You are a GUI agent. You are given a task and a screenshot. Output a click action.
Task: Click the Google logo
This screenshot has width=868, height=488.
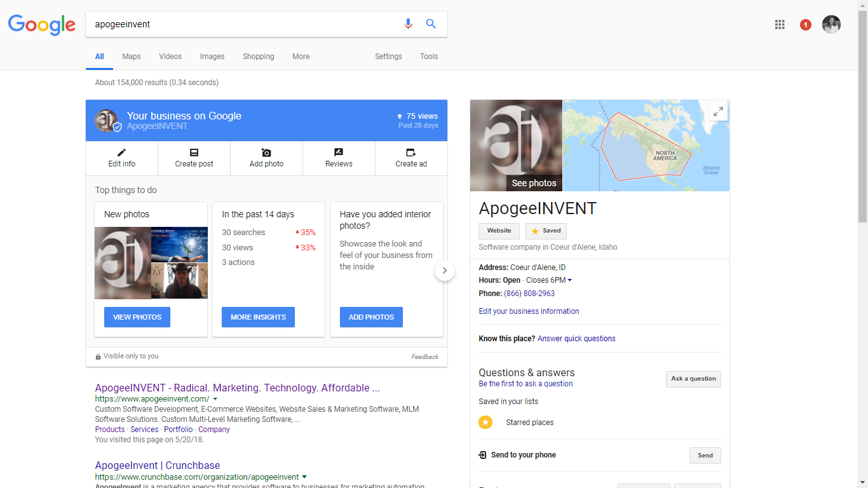[42, 25]
